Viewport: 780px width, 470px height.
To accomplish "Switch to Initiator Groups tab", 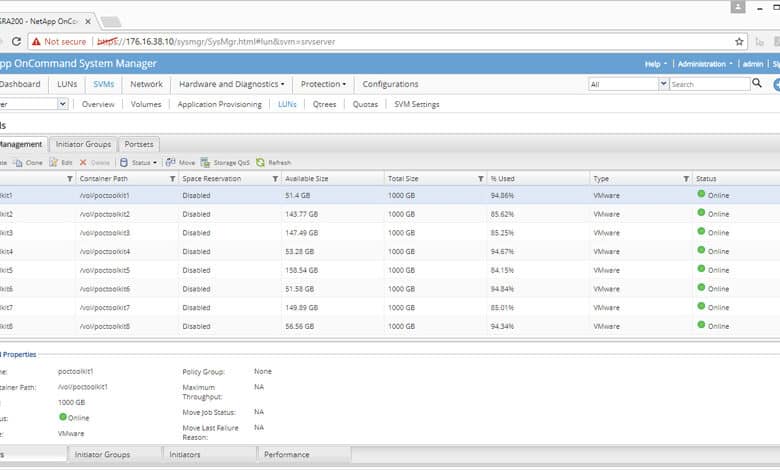I will click(83, 144).
